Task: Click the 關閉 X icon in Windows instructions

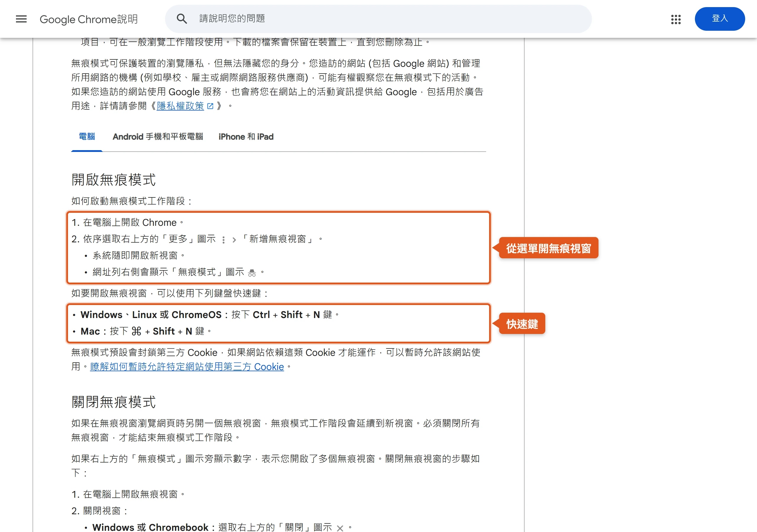Action: pos(340,528)
